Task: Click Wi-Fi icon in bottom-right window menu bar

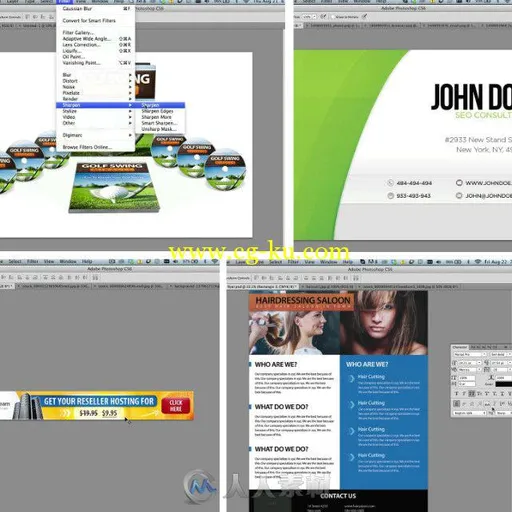Action: pyautogui.click(x=478, y=262)
